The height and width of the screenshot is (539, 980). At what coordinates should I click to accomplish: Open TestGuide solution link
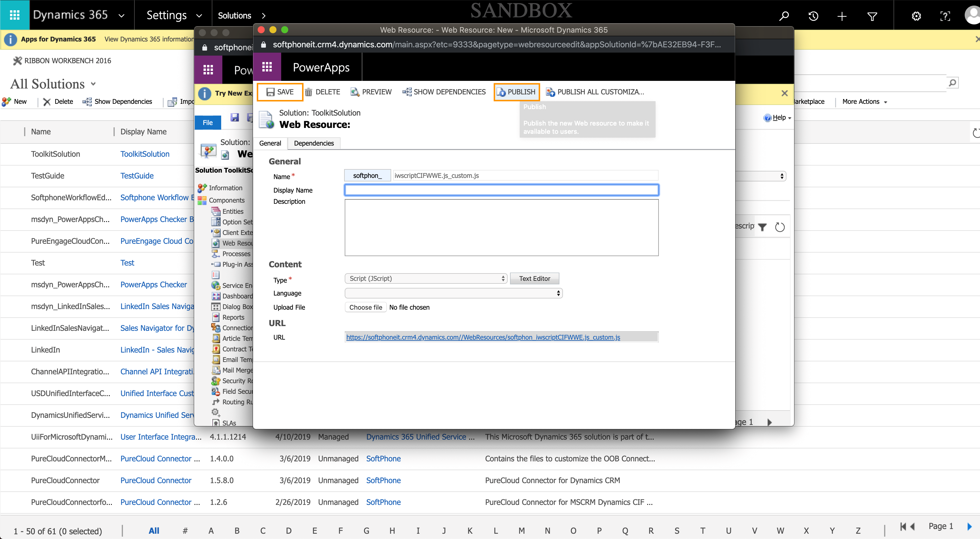[x=137, y=176]
